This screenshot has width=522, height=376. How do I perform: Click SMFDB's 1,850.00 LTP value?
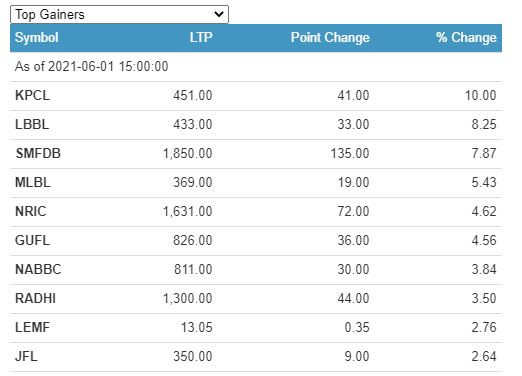(188, 153)
